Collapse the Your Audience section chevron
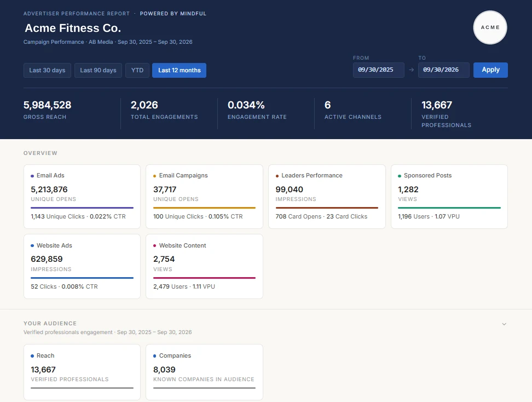This screenshot has height=402, width=532. pyautogui.click(x=504, y=324)
